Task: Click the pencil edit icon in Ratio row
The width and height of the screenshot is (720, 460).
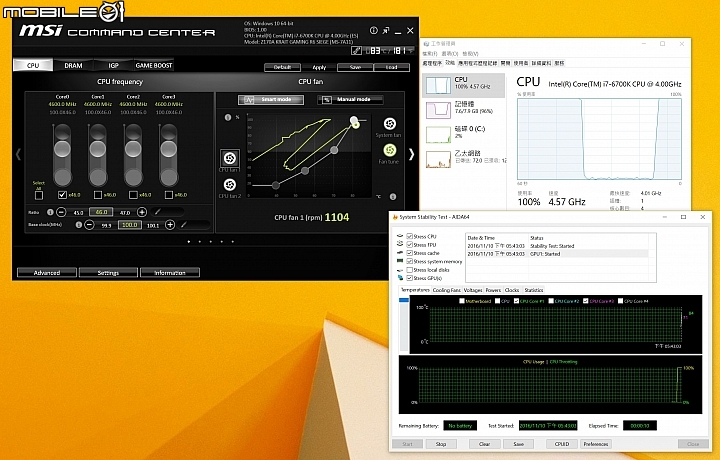Action: tap(158, 212)
